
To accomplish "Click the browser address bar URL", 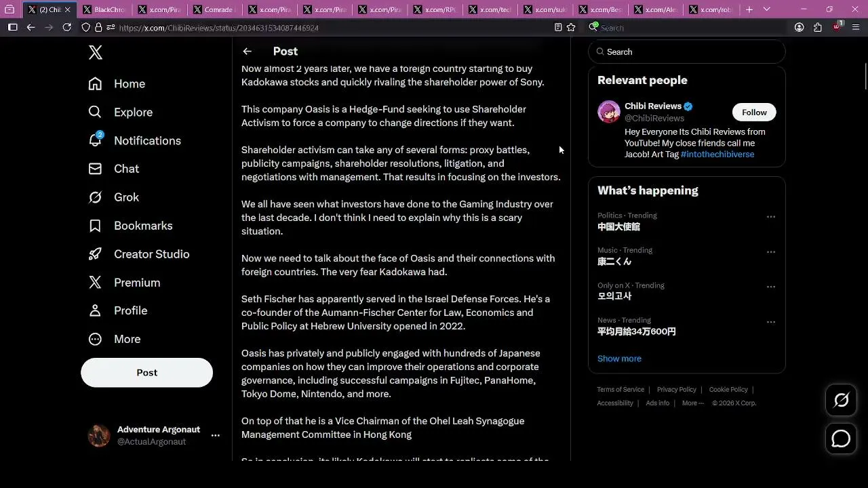I will coord(218,28).
